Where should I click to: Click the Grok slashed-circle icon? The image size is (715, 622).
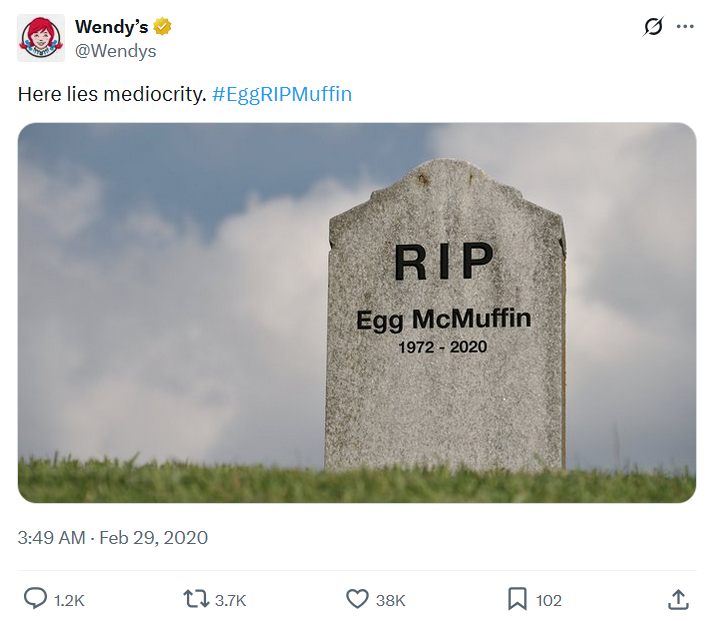[x=653, y=27]
